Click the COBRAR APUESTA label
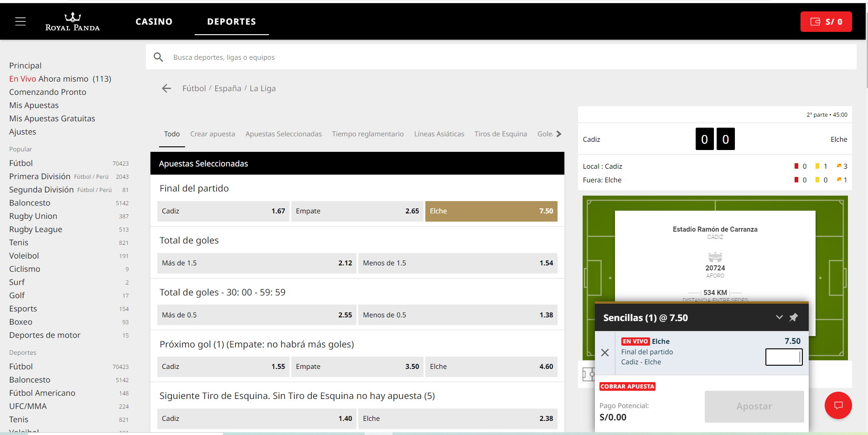 (x=627, y=387)
